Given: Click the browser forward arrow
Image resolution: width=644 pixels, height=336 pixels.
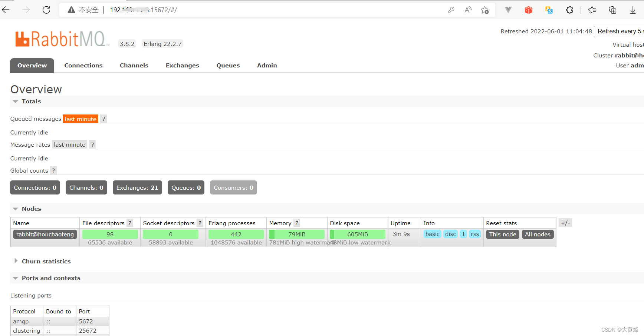Looking at the screenshot, I should 26,10.
